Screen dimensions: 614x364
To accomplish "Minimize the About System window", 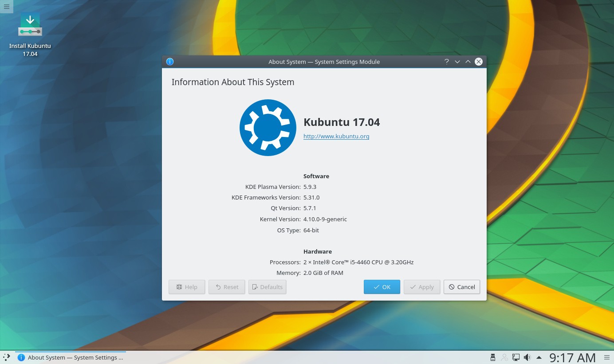I will click(457, 62).
